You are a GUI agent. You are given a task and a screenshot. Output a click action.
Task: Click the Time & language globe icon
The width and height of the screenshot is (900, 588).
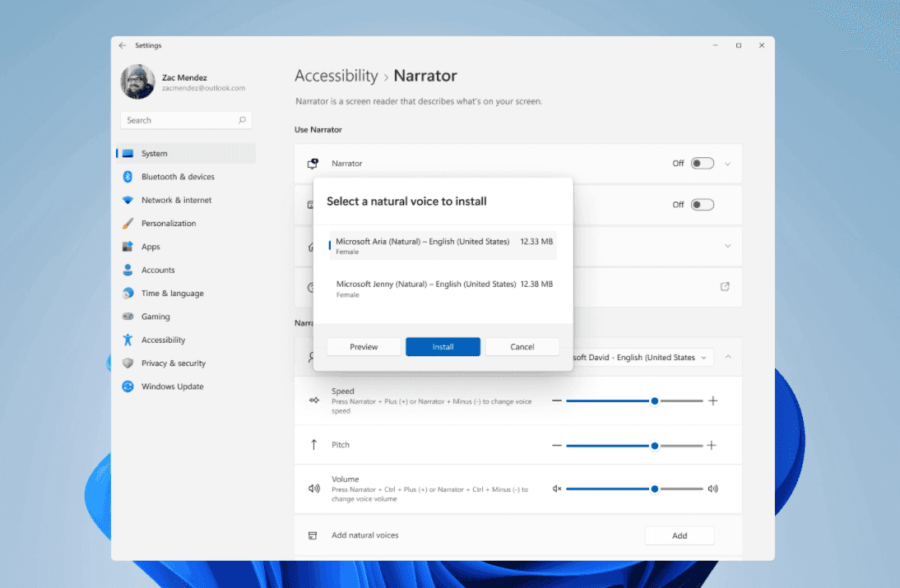(128, 293)
